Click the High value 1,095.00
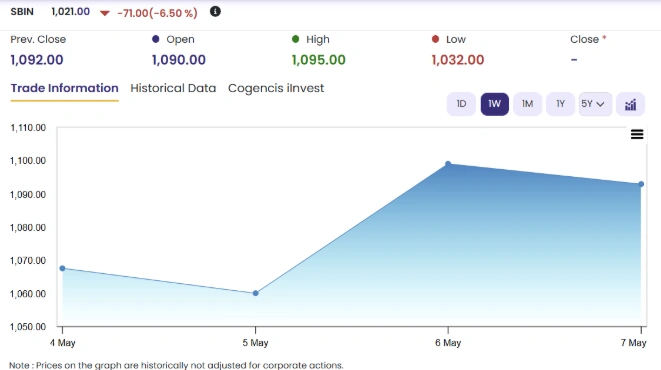This screenshot has width=661, height=370. (x=319, y=60)
